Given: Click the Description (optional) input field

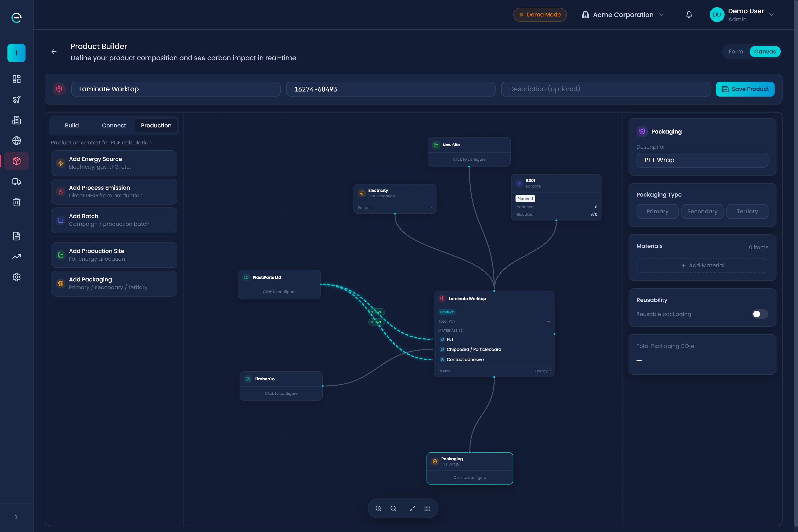Looking at the screenshot, I should click(x=605, y=89).
